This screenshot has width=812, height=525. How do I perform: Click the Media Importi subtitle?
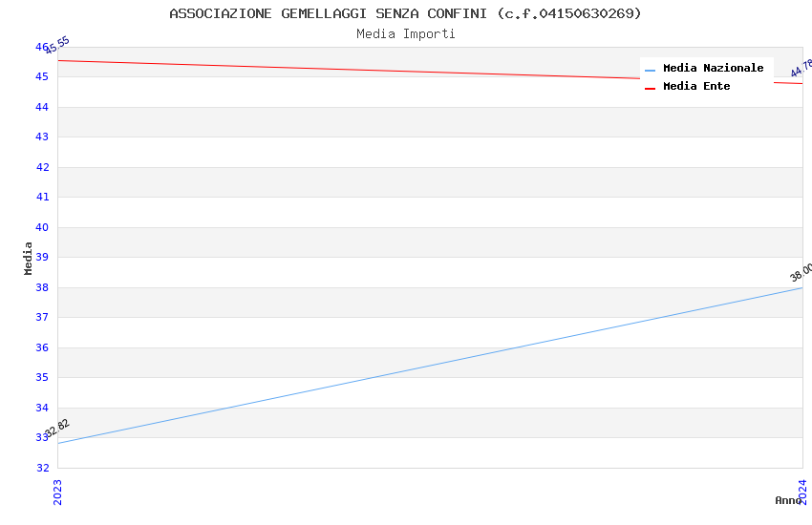pyautogui.click(x=405, y=34)
